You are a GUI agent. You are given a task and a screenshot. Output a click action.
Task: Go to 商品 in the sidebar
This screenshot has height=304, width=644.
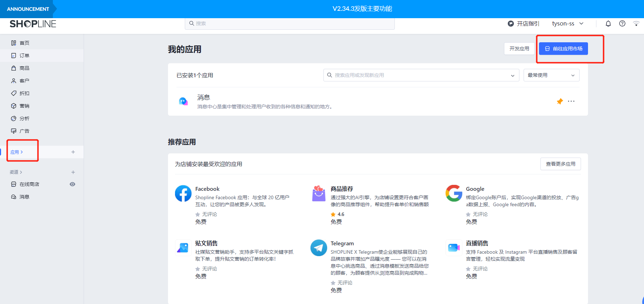(x=24, y=68)
